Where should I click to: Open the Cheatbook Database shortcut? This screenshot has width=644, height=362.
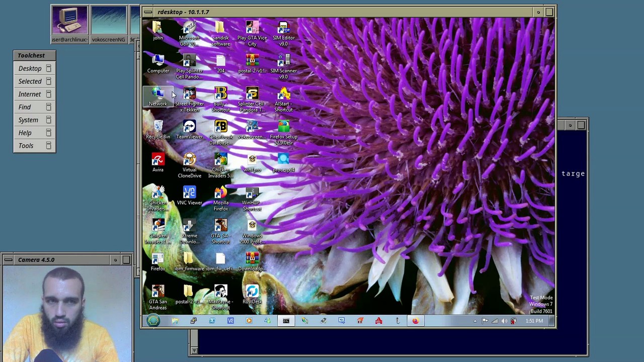click(220, 133)
